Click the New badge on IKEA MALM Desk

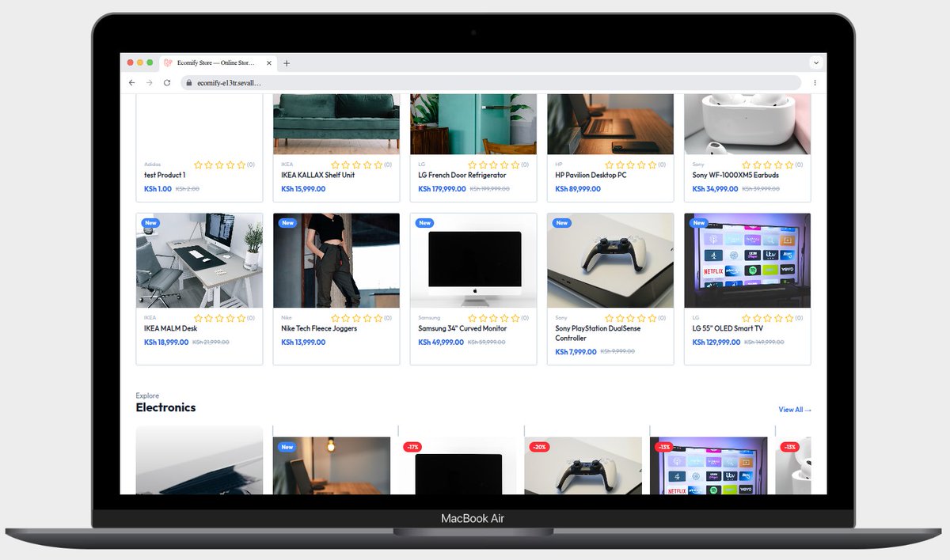click(150, 223)
